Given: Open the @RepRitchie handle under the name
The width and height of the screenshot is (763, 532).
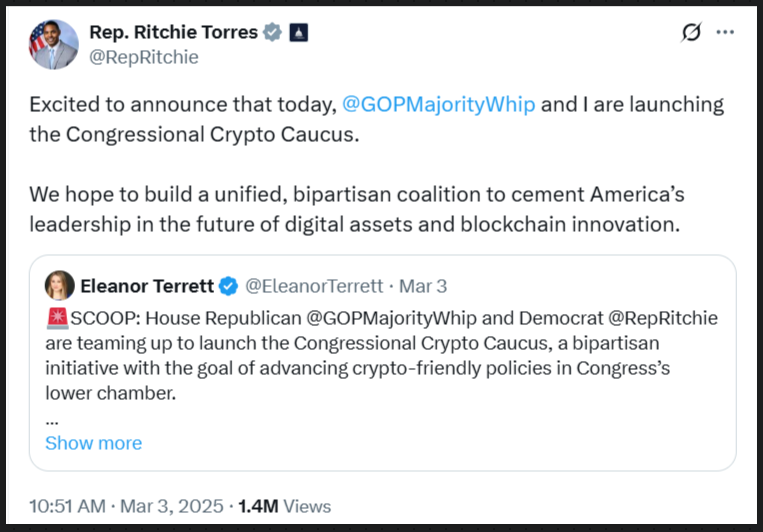Looking at the screenshot, I should point(144,57).
